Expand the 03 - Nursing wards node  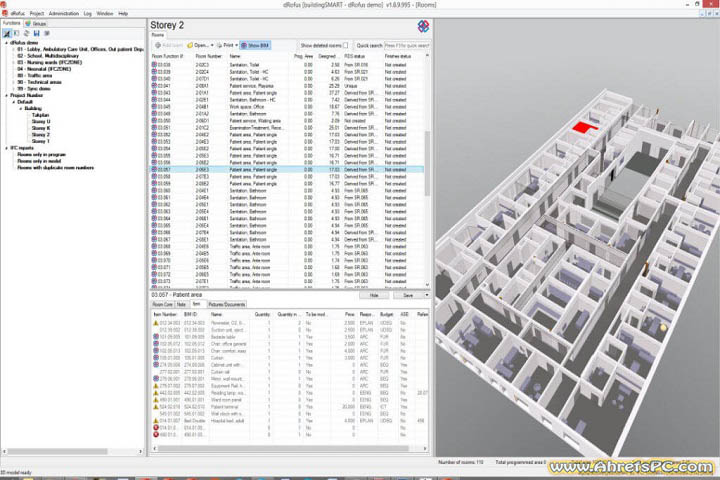[14, 62]
